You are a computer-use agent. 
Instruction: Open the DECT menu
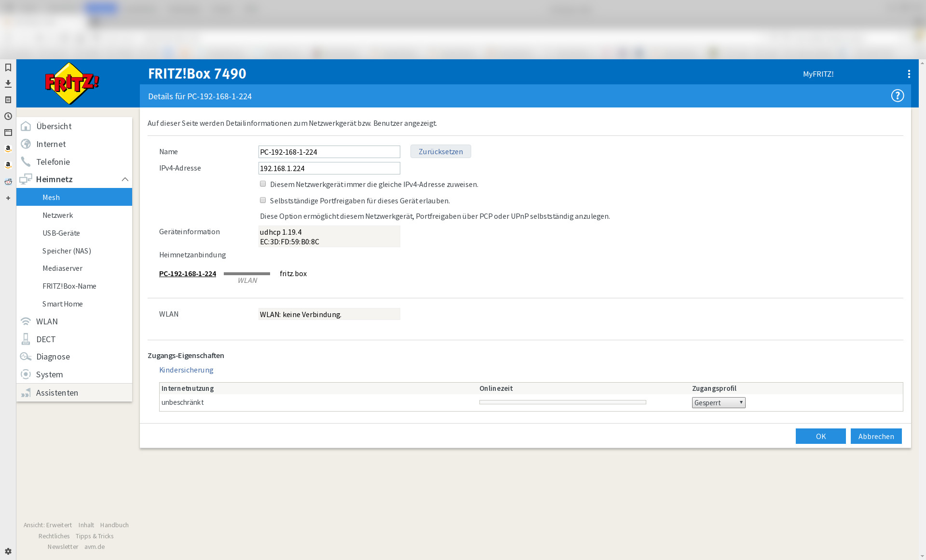tap(74, 339)
